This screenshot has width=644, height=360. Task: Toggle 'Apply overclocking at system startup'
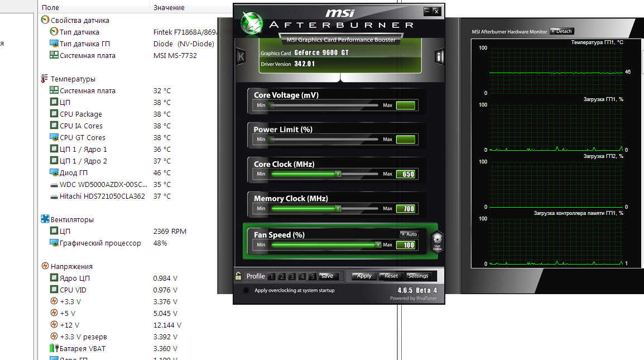(246, 290)
